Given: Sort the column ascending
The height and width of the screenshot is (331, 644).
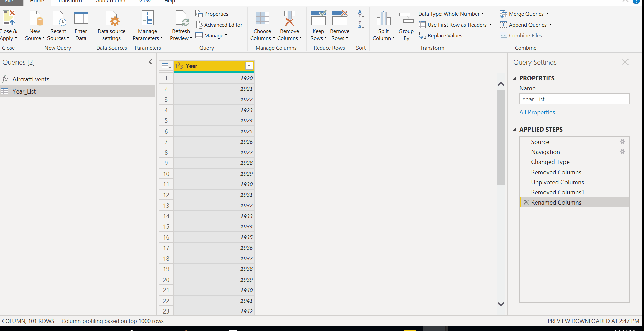Looking at the screenshot, I should click(361, 14).
